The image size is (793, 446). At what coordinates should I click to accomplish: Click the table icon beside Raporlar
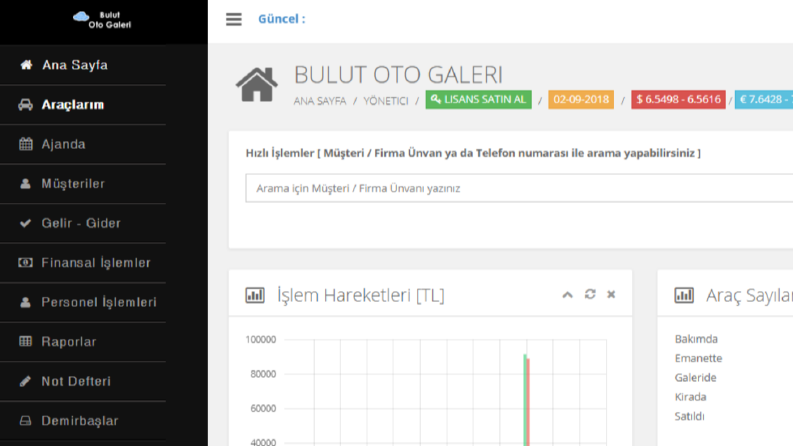(25, 341)
